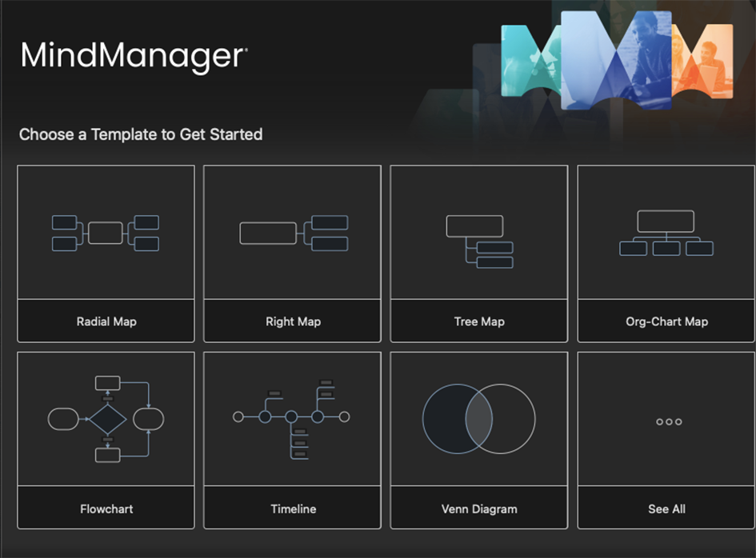
Task: Click the "Choose a Template to Get Started" heading
Action: [x=141, y=134]
